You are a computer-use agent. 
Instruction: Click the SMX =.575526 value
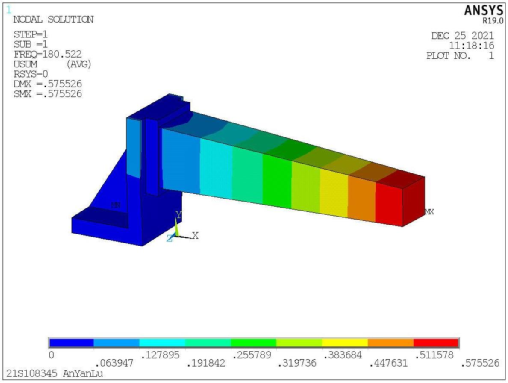[48, 94]
